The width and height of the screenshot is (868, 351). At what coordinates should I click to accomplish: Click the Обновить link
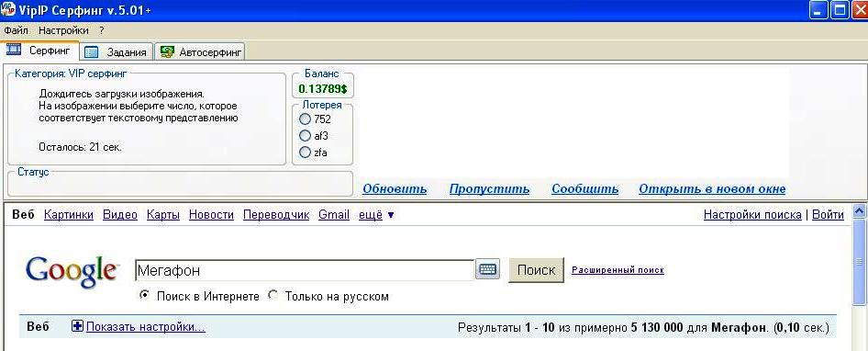click(395, 189)
